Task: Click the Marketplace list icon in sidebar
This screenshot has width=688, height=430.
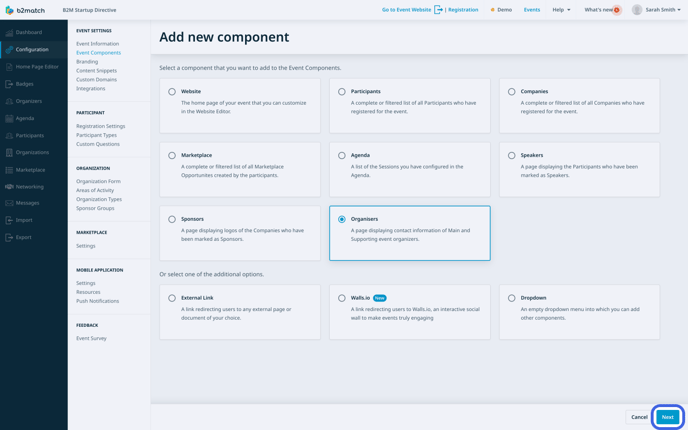Action: [x=9, y=170]
